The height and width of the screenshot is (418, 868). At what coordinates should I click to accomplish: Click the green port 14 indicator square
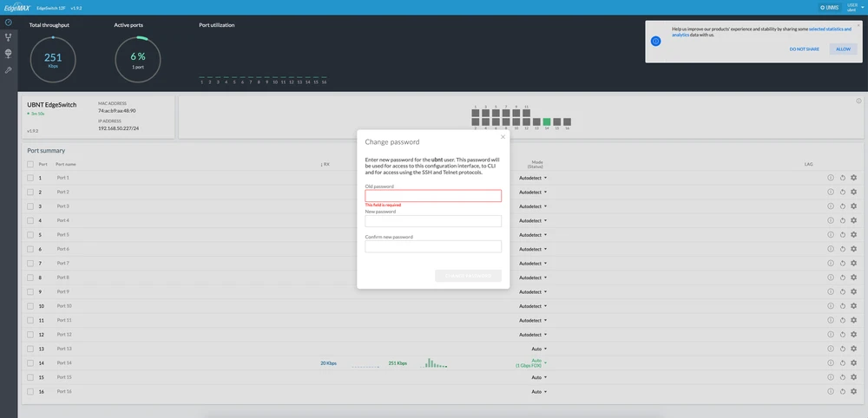tap(547, 122)
